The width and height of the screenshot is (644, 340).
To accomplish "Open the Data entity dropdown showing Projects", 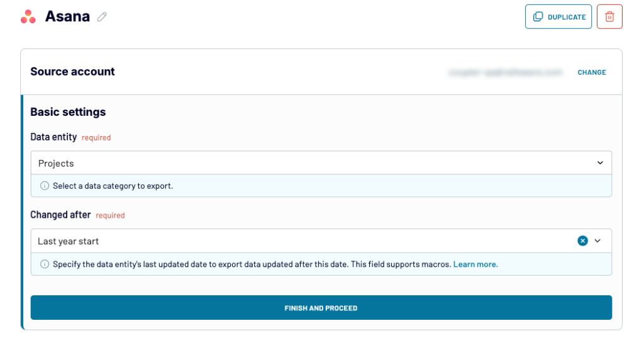I will (x=321, y=163).
